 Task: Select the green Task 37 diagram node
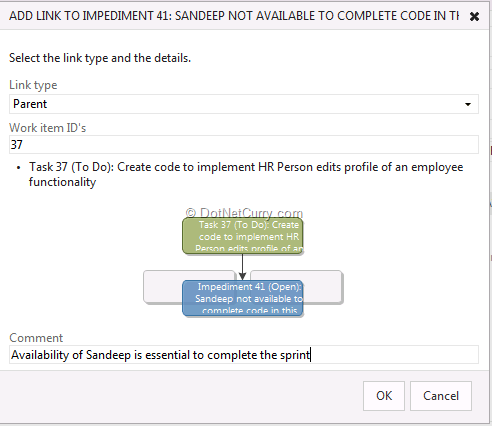[243, 235]
